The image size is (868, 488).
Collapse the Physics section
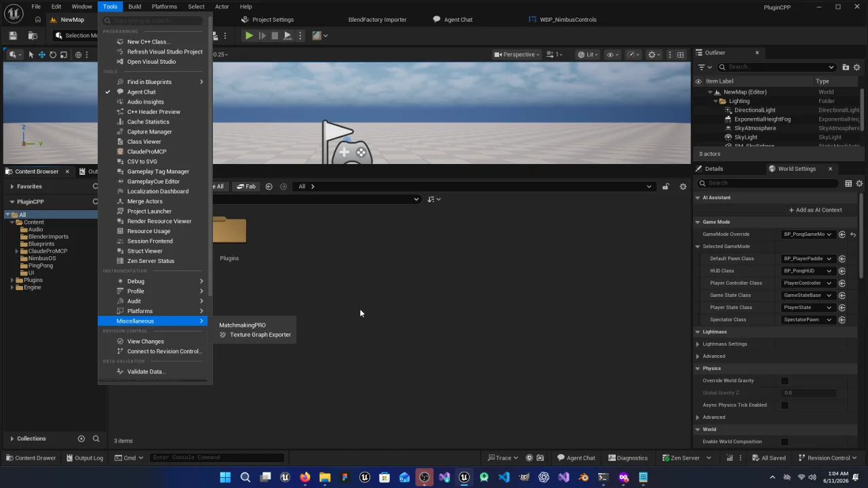tap(697, 369)
